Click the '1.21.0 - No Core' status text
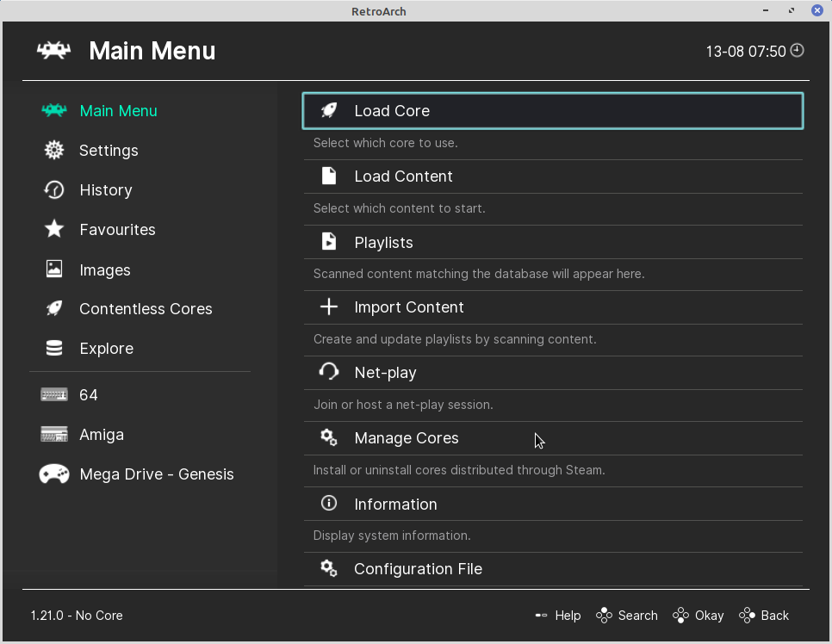 [77, 616]
